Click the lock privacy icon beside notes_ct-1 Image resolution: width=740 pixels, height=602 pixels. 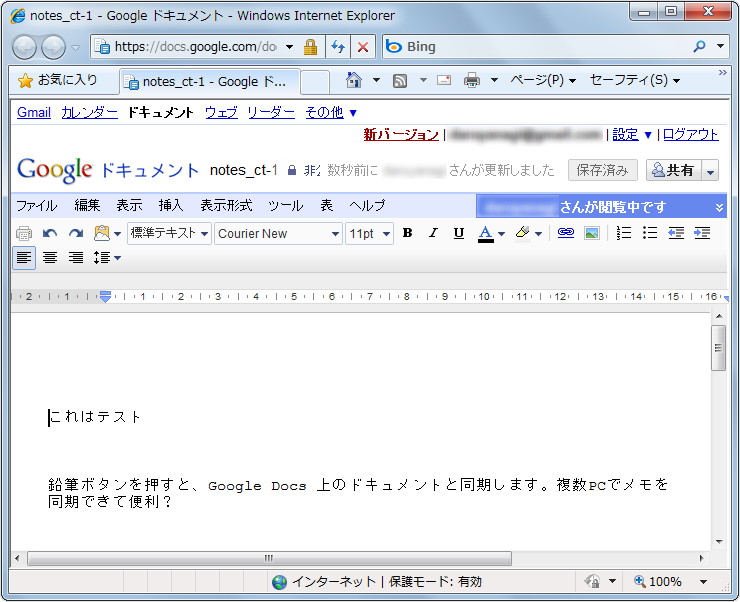pos(292,170)
